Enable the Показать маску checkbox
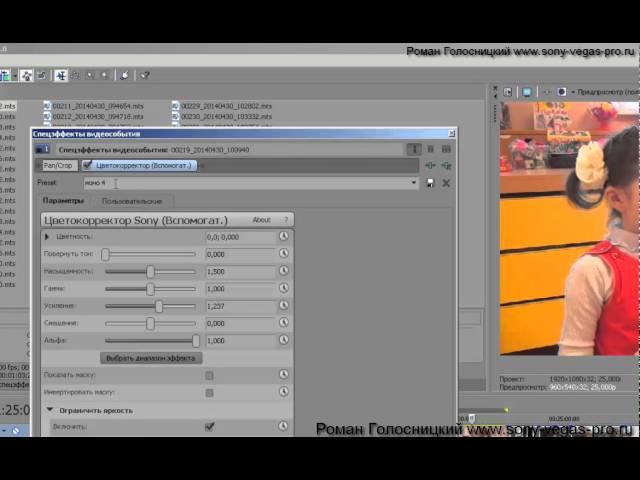Viewport: 640px width, 480px height. pyautogui.click(x=209, y=375)
